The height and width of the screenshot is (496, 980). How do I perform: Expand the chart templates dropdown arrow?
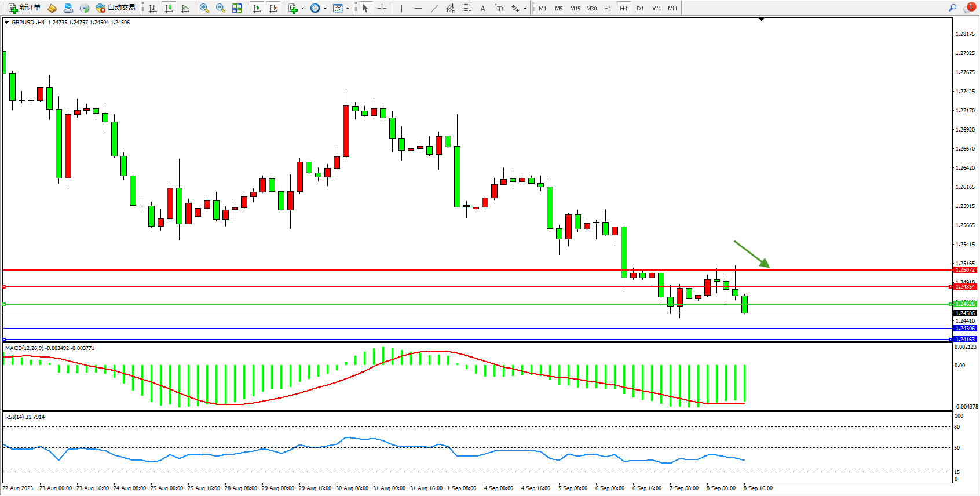pyautogui.click(x=348, y=8)
